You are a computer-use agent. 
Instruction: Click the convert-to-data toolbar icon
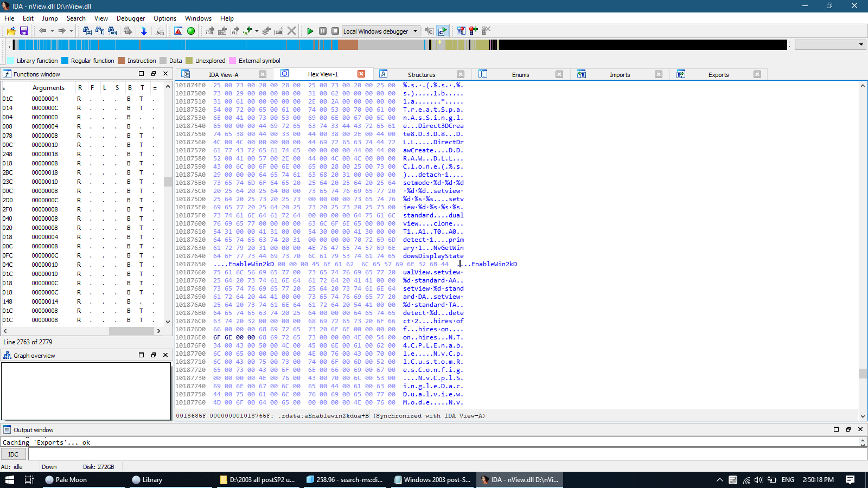coord(222,31)
